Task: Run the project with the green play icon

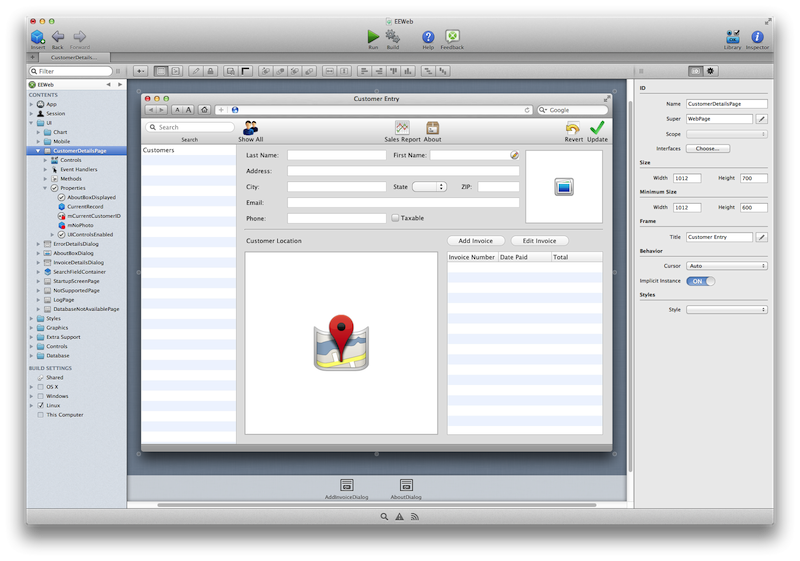Action: click(x=373, y=36)
